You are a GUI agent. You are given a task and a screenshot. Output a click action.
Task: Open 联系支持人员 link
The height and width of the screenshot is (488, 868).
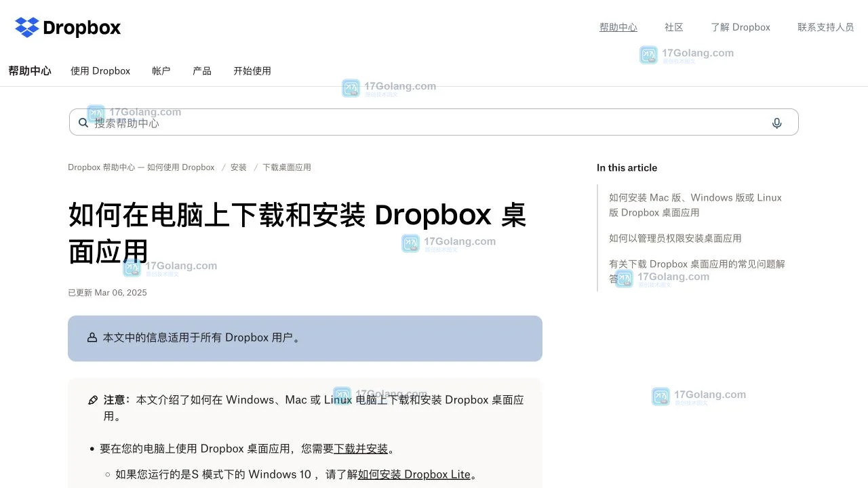click(x=826, y=27)
